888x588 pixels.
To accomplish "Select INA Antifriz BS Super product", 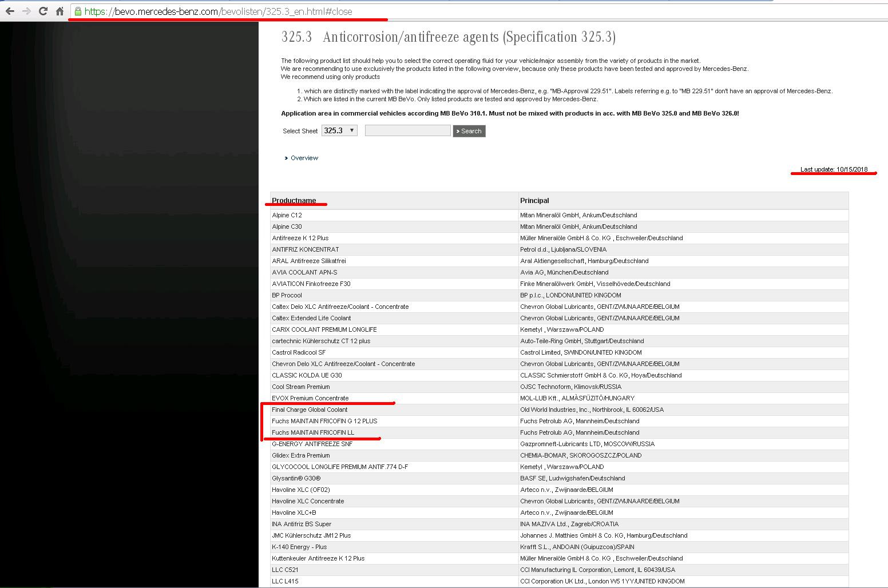I will click(x=302, y=524).
